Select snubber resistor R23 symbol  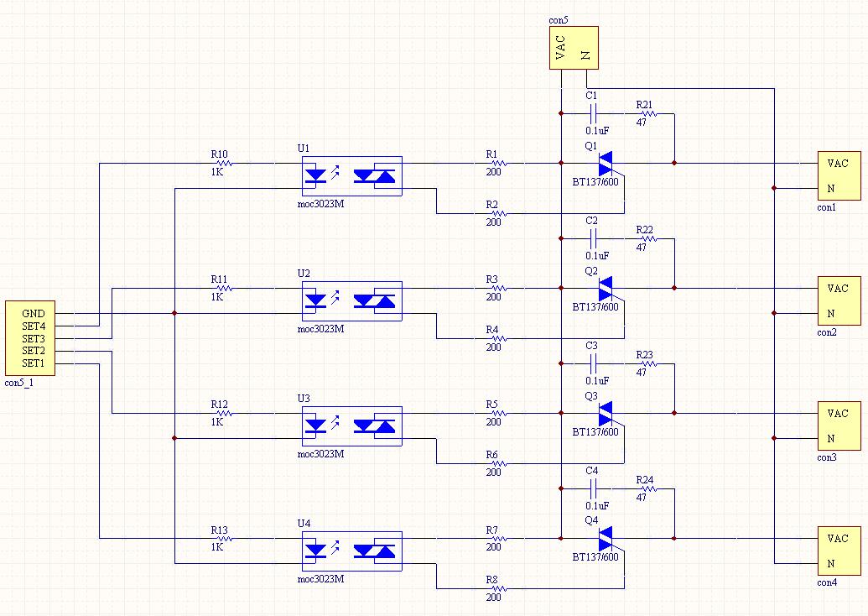tap(648, 364)
